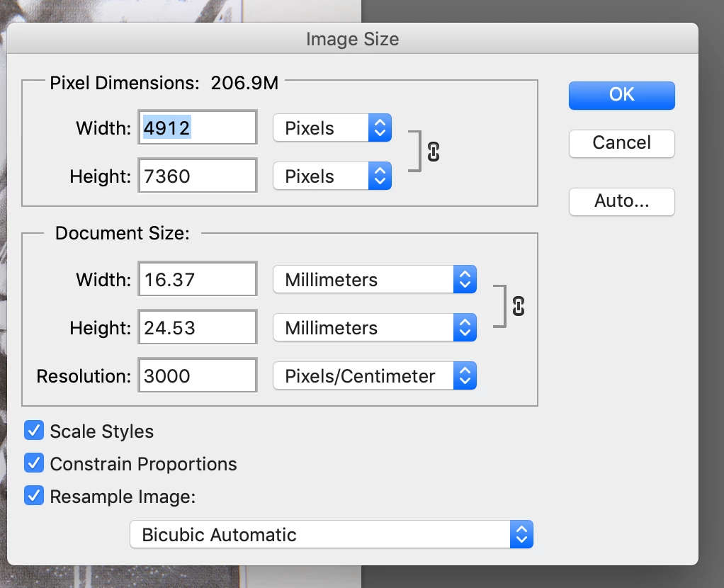
Task: Click the Auto... button
Action: coord(621,201)
